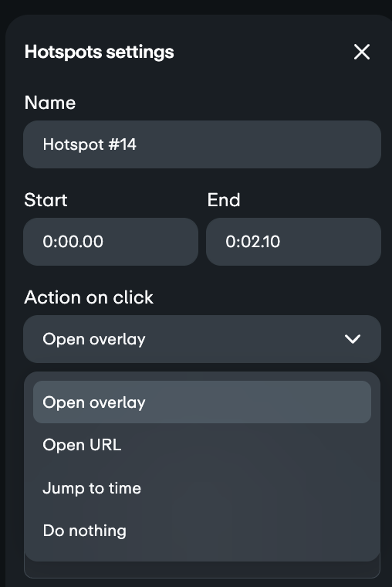The image size is (392, 587).
Task: Focus the Name field containing Hotspot #14
Action: (202, 144)
